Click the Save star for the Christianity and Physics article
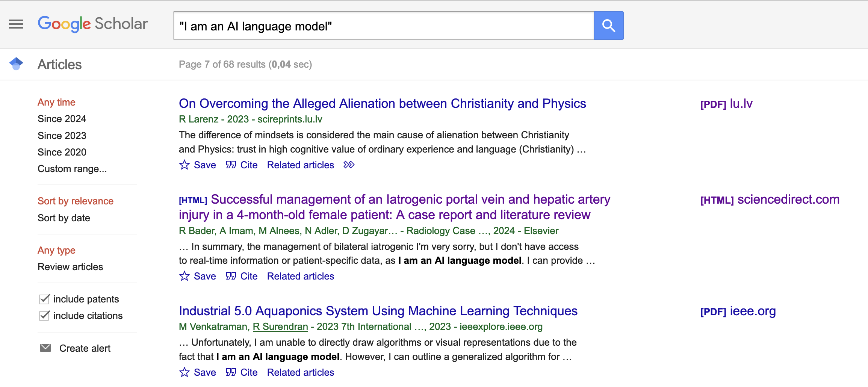The image size is (868, 387). [184, 165]
